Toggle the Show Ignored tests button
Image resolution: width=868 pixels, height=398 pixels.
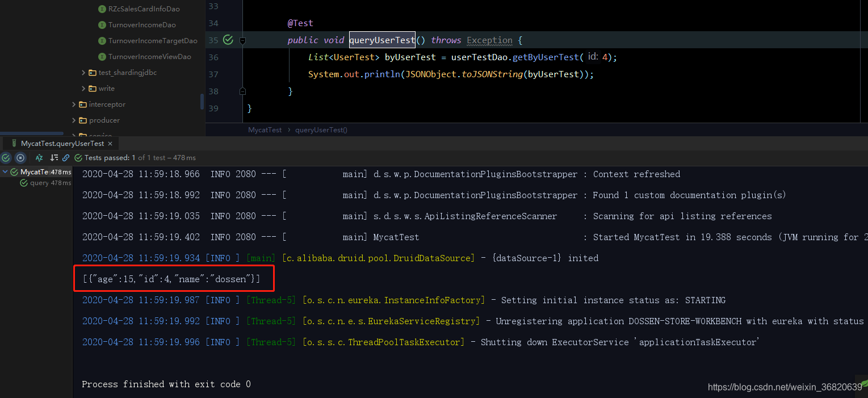[x=20, y=158]
